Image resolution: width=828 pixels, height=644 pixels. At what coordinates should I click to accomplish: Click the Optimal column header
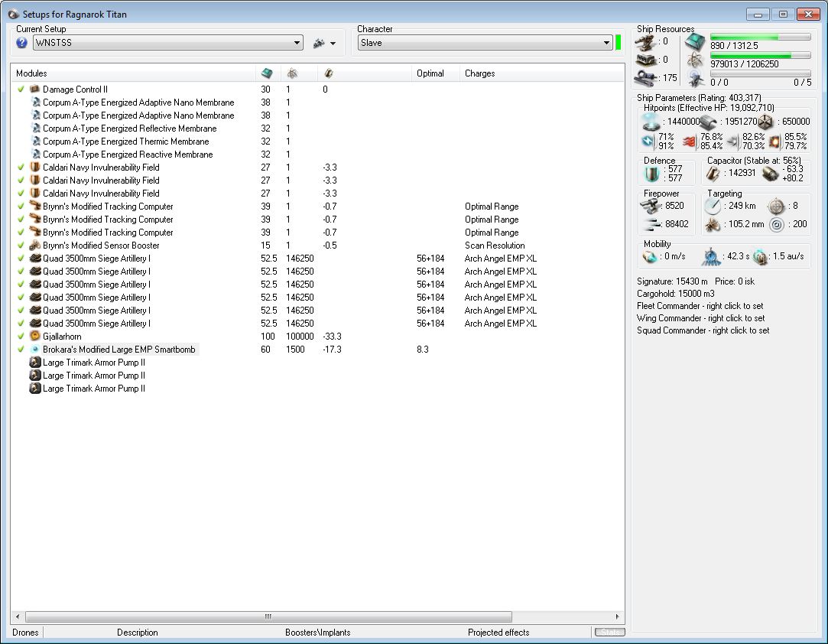pos(435,73)
